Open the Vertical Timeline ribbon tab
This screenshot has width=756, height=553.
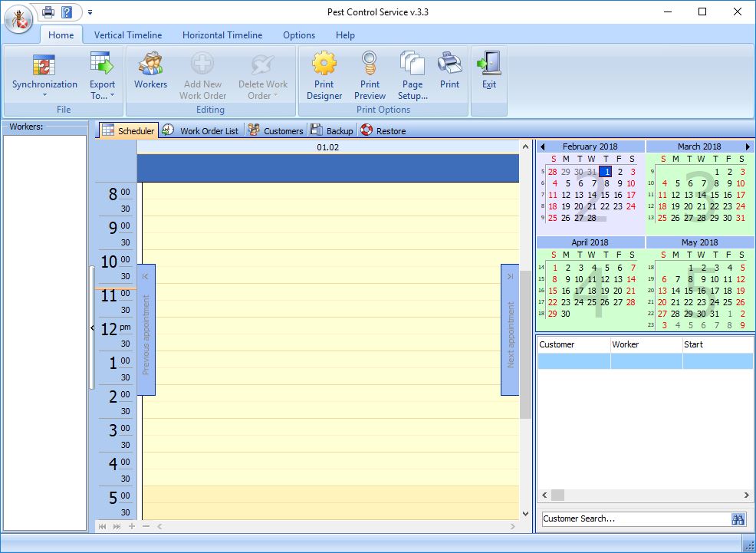(x=127, y=35)
